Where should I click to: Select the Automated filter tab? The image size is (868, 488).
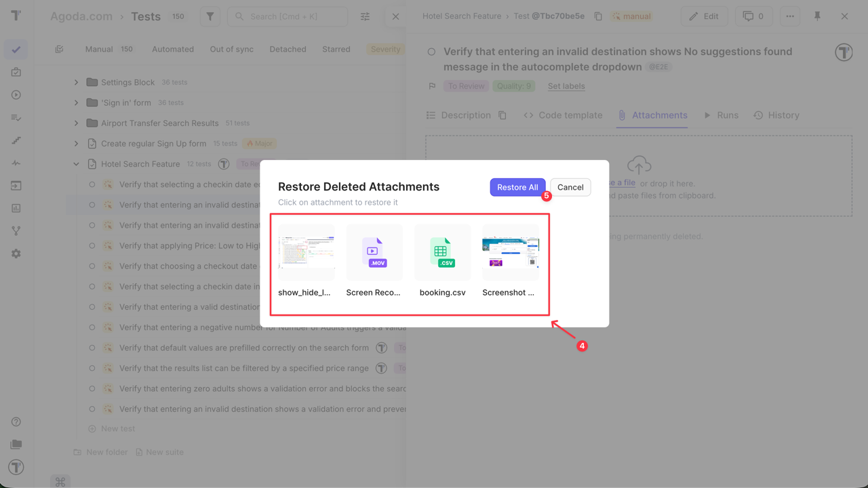(173, 49)
